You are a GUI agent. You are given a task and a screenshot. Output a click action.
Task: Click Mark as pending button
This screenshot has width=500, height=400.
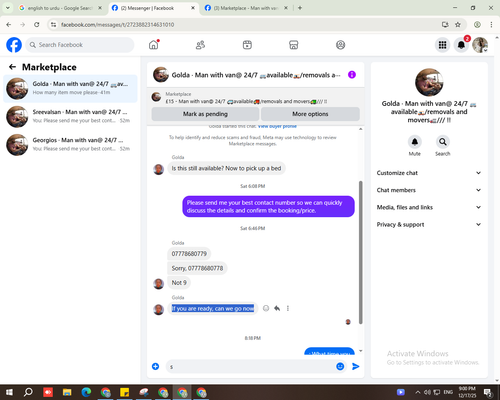(205, 114)
